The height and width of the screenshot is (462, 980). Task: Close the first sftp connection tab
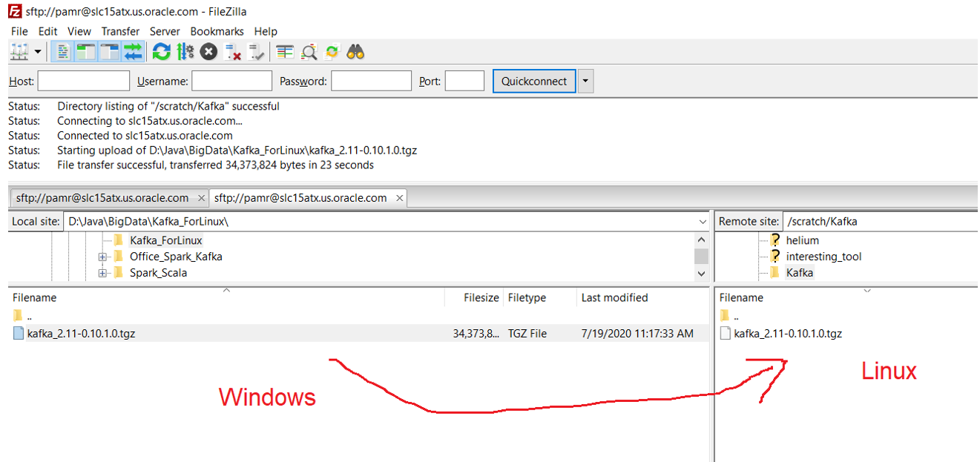200,198
